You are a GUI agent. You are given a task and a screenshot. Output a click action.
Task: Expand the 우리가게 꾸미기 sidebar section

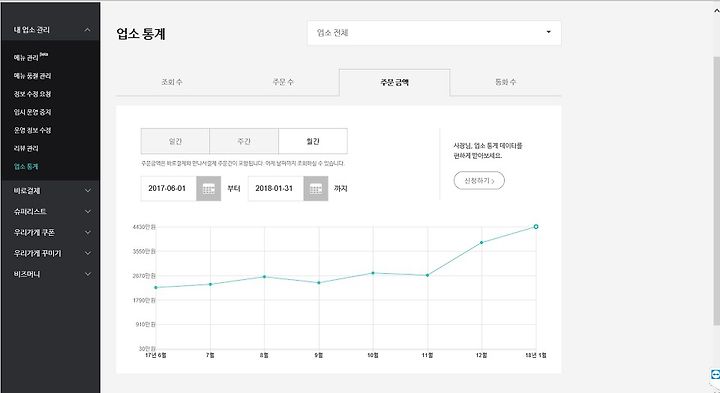87,253
